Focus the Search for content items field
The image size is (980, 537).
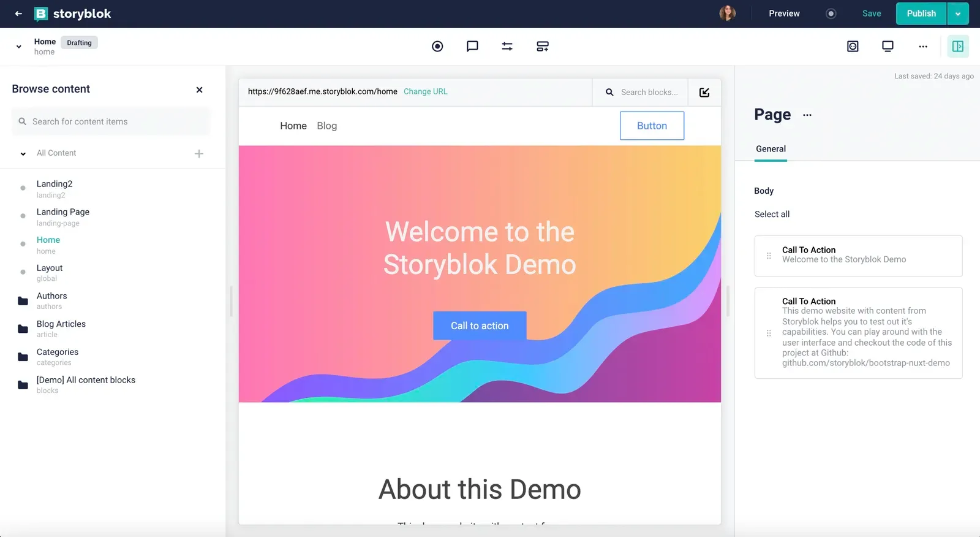click(111, 121)
